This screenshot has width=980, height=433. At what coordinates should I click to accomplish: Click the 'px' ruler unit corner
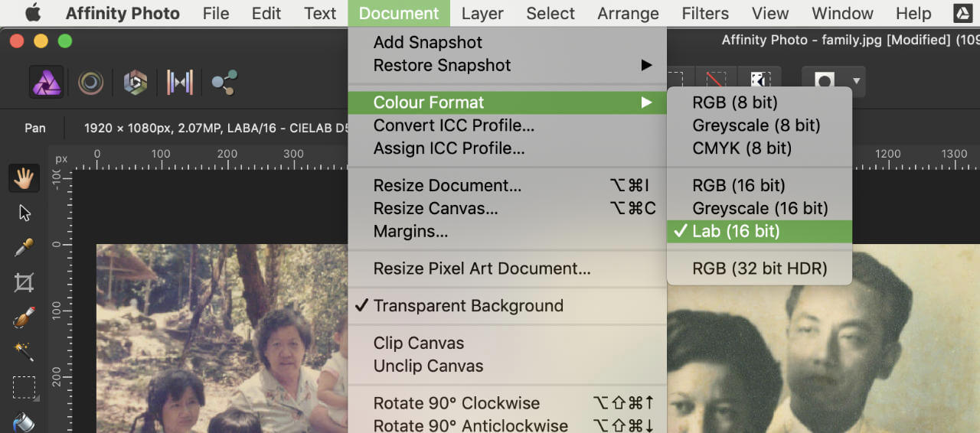tap(61, 159)
